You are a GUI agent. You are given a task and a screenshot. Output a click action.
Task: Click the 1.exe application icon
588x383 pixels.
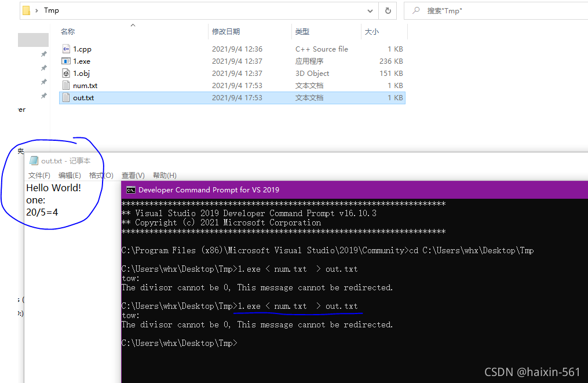click(66, 61)
